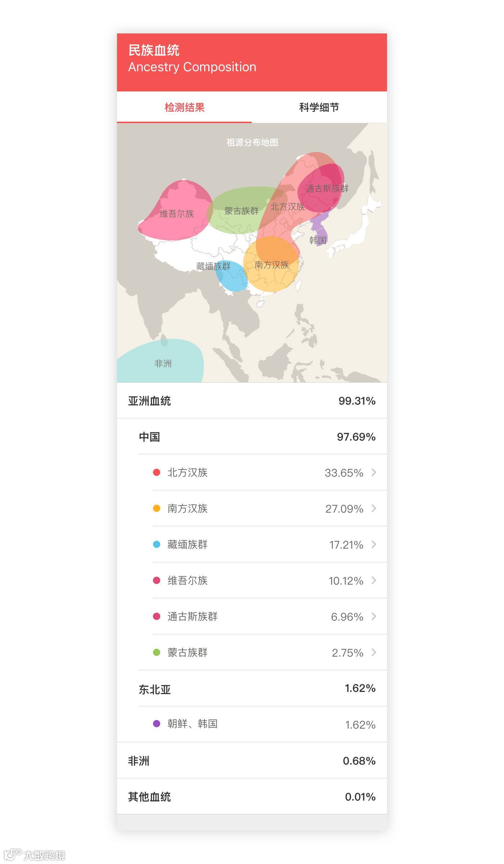Viewport: 504px width, 864px height.
Task: Select the 非洲 0.68% row
Action: pyautogui.click(x=252, y=761)
